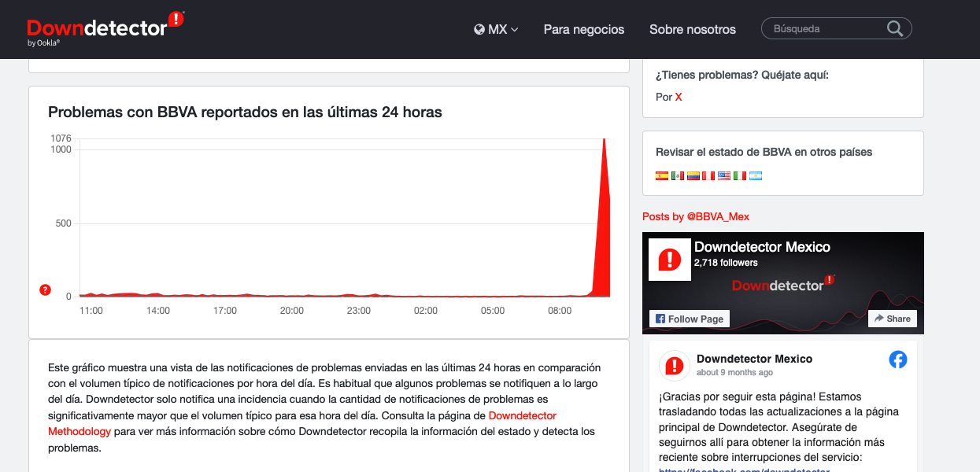Viewport: 980px width, 472px height.
Task: Click the 500 axis label
Action: coord(63,223)
